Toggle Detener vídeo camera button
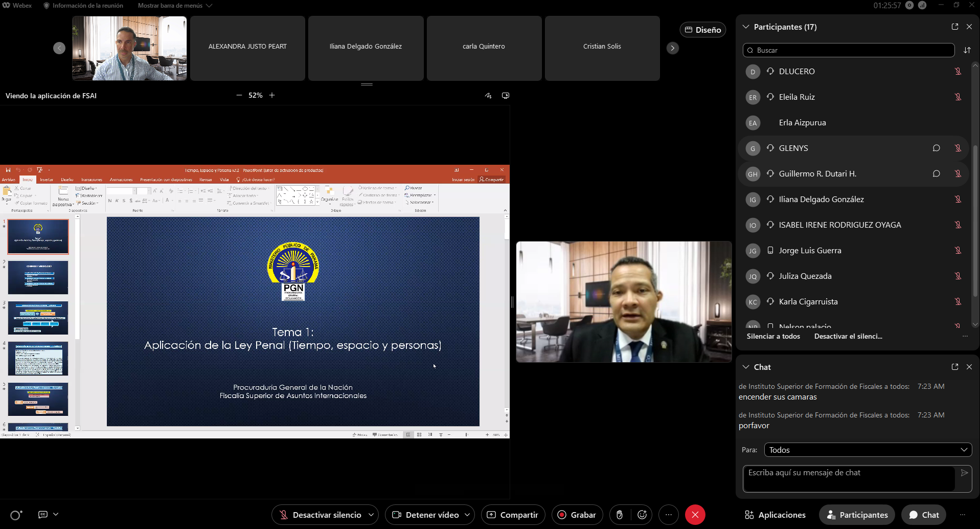The height and width of the screenshot is (529, 980). (x=425, y=515)
